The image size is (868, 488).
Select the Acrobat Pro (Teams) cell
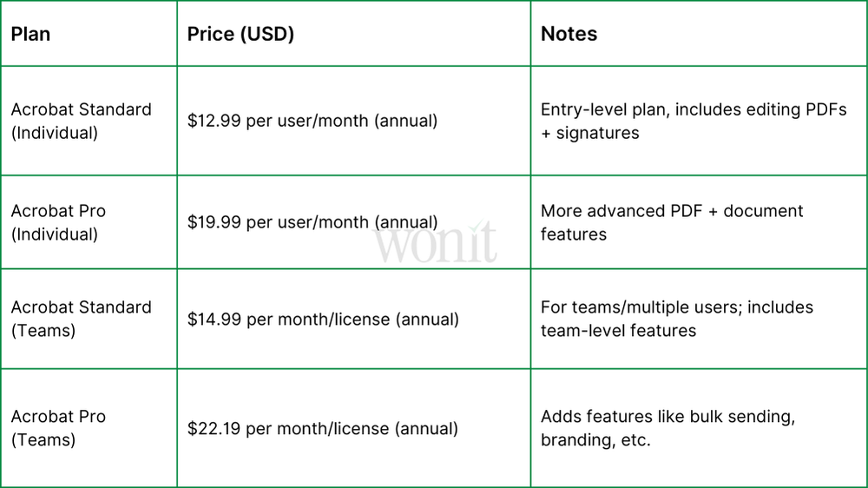pyautogui.click(x=58, y=428)
